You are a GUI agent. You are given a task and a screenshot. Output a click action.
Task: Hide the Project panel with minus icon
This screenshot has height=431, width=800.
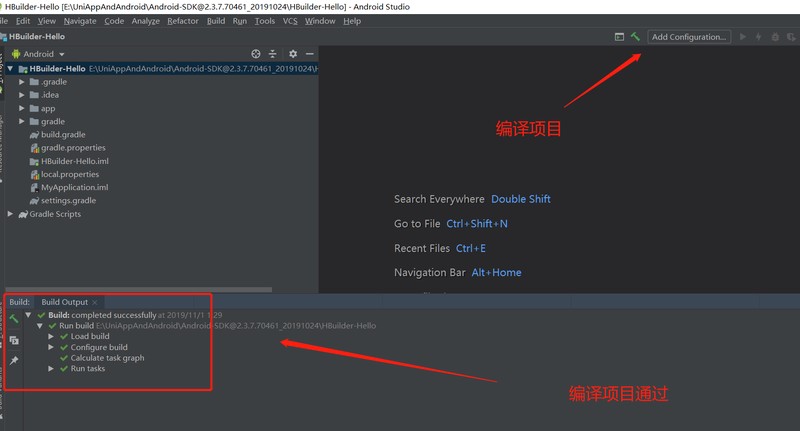coord(310,54)
